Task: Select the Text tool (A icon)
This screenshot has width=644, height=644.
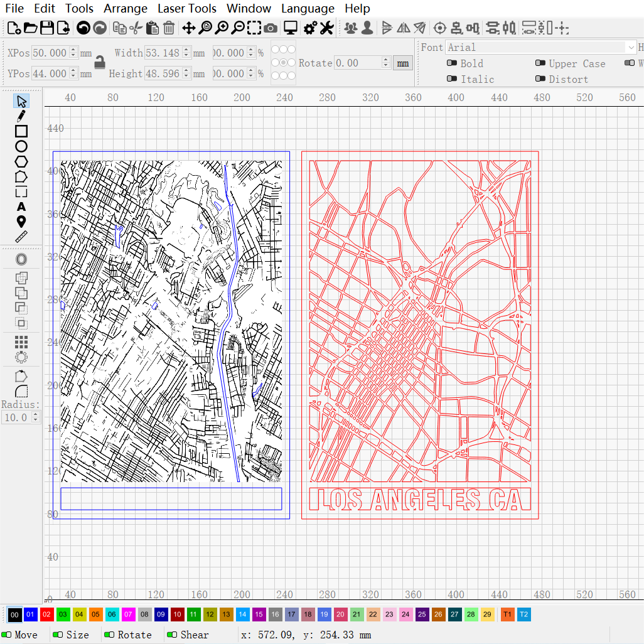Action: coord(21,206)
